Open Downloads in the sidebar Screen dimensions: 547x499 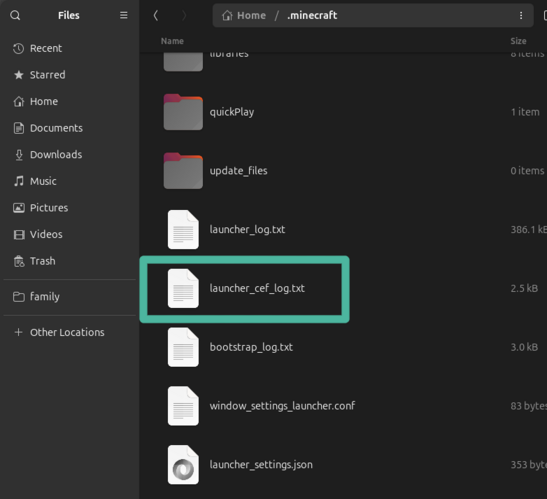69,155
